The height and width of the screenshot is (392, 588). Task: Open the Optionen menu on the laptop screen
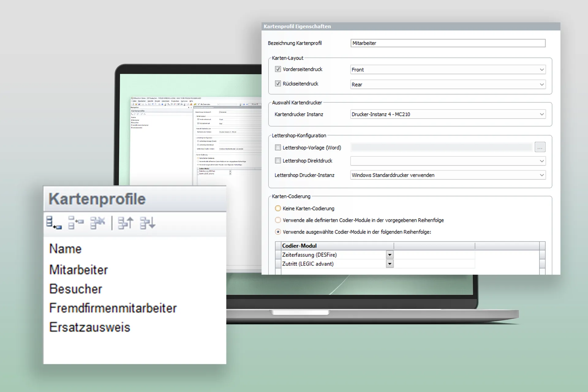tap(184, 101)
